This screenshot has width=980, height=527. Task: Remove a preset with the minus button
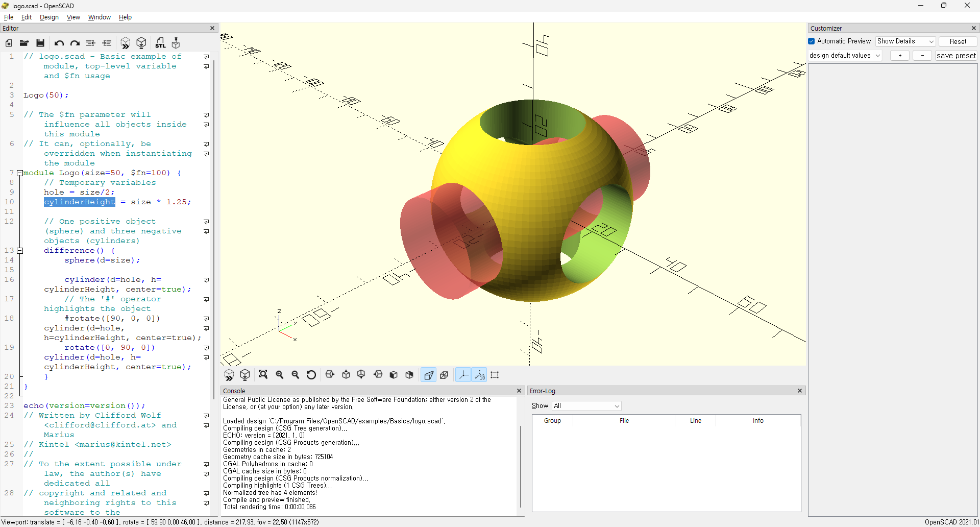click(x=922, y=56)
